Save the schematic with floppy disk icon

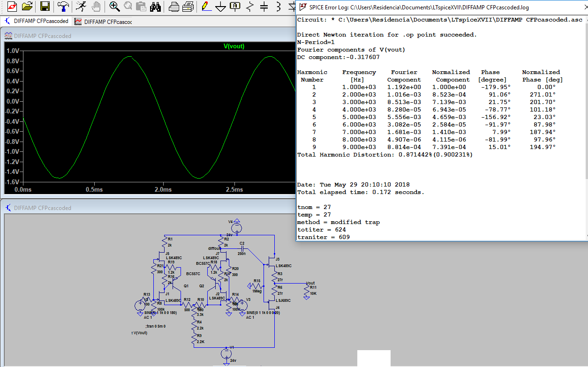(45, 7)
